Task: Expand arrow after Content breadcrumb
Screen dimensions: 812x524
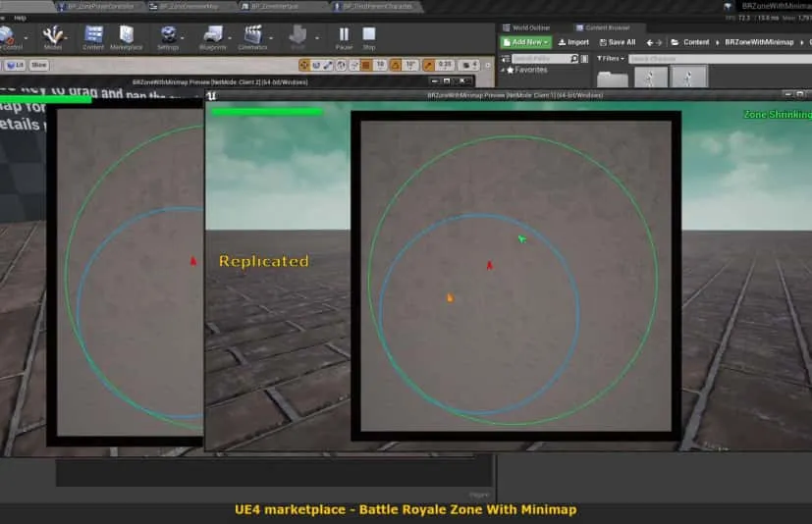Action: point(717,42)
